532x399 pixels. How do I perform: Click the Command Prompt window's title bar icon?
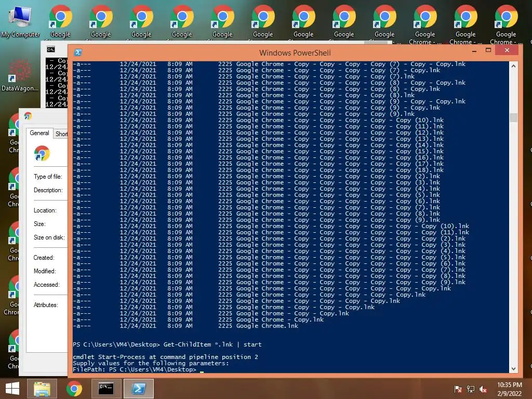51,49
